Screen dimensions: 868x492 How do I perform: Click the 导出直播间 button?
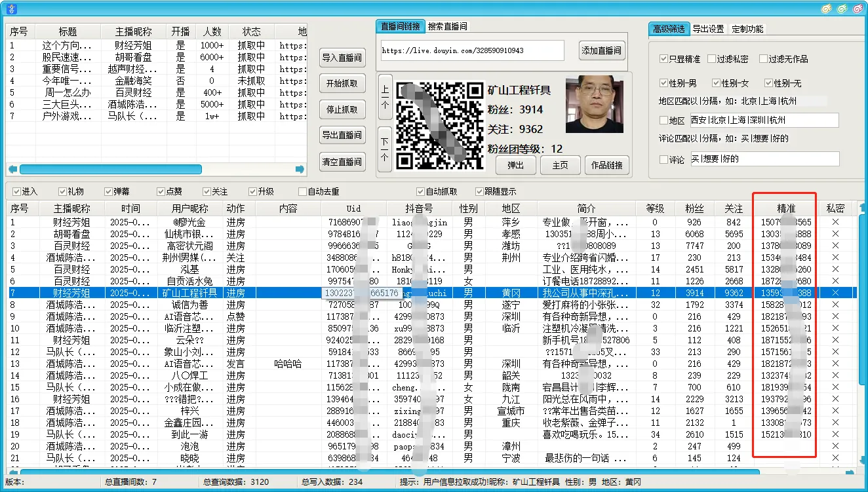point(342,135)
